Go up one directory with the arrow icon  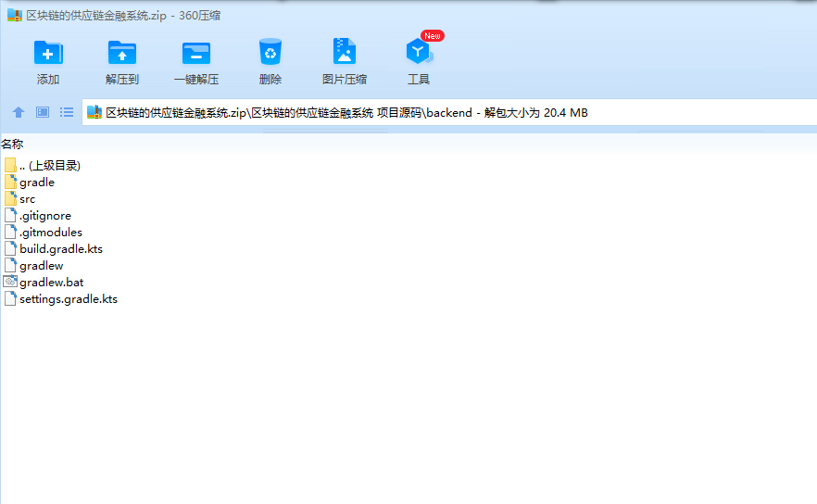click(x=19, y=112)
